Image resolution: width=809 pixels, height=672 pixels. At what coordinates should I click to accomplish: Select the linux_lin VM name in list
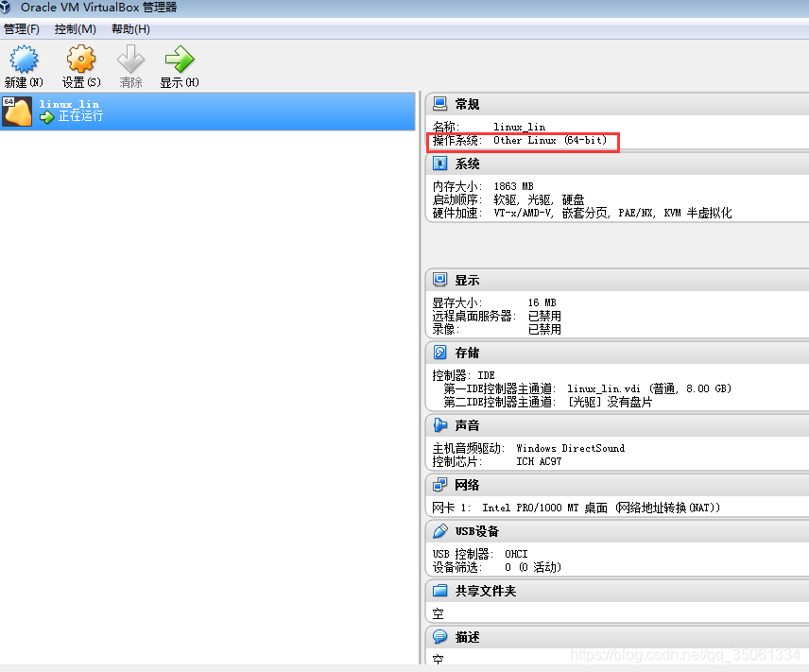click(x=69, y=104)
